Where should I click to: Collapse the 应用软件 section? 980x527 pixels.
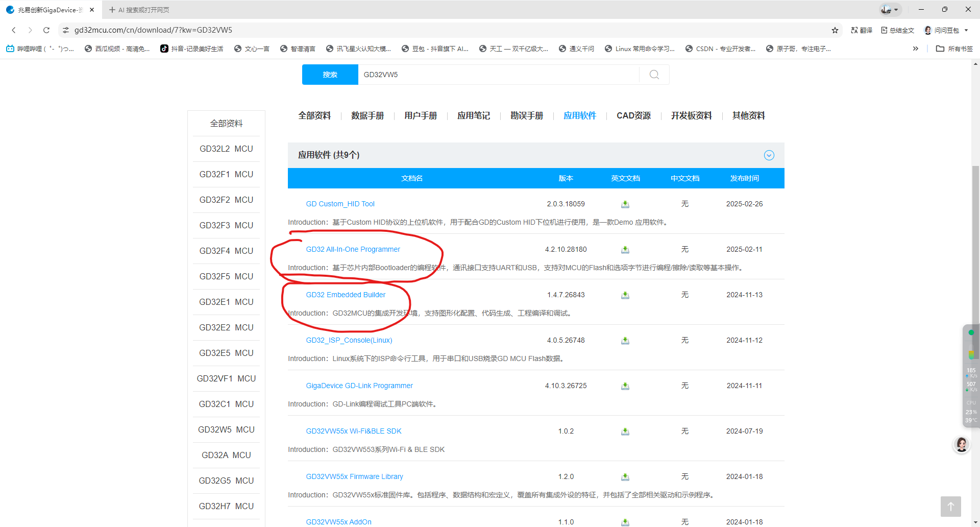pos(769,155)
